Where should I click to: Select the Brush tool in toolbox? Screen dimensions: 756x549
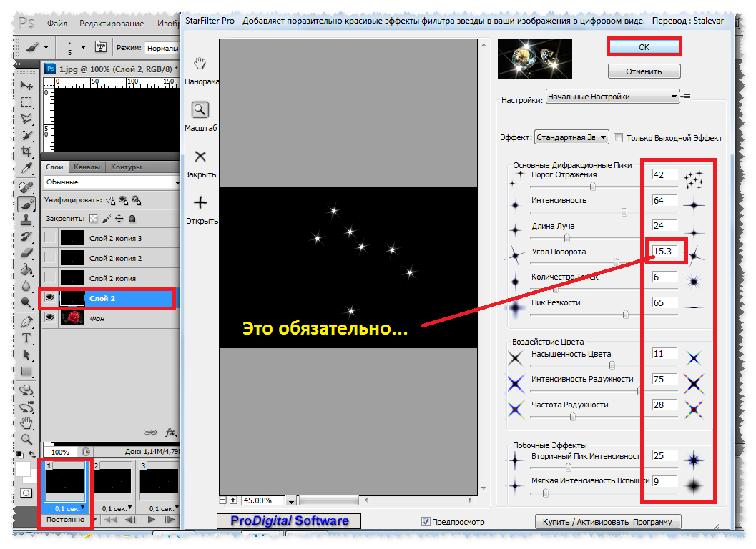tap(26, 204)
